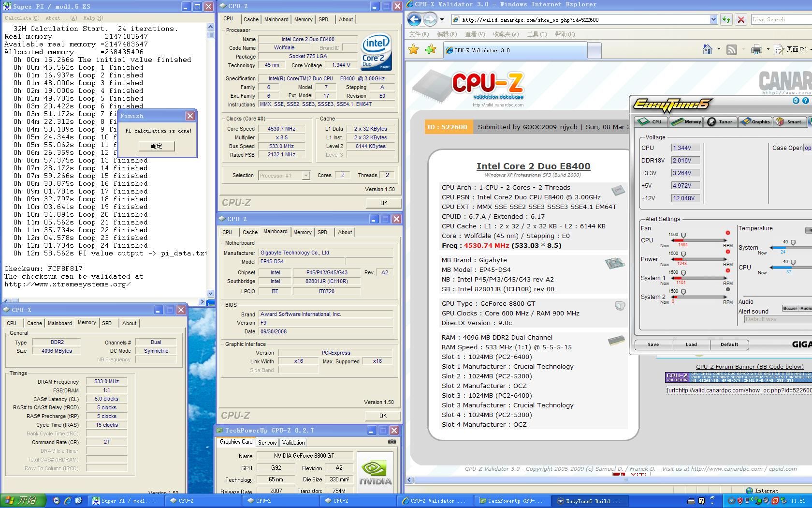Viewport: 812px width, 508px height.
Task: Toggle the Power fan alert indicator
Action: pyautogui.click(x=727, y=252)
